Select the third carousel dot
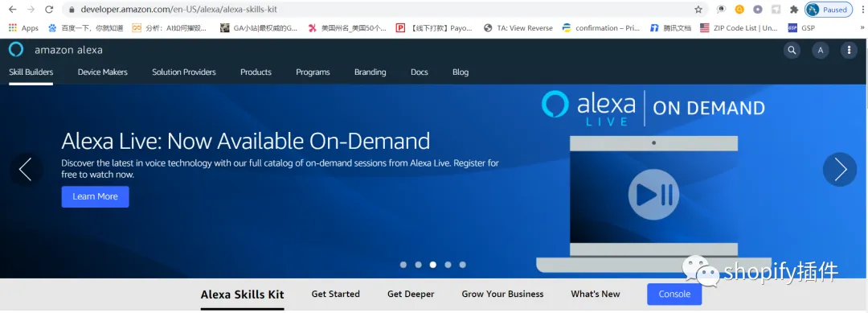The width and height of the screenshot is (868, 313). pos(433,265)
